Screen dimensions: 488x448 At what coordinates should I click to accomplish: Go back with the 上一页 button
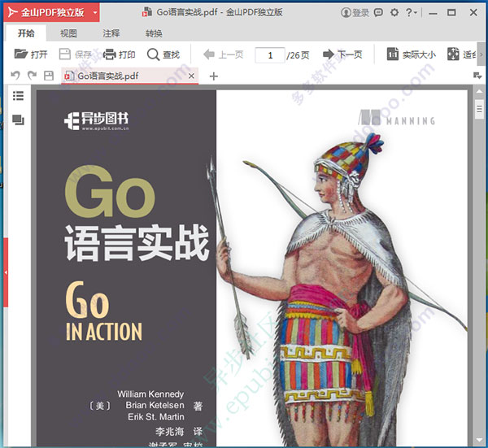tap(223, 54)
